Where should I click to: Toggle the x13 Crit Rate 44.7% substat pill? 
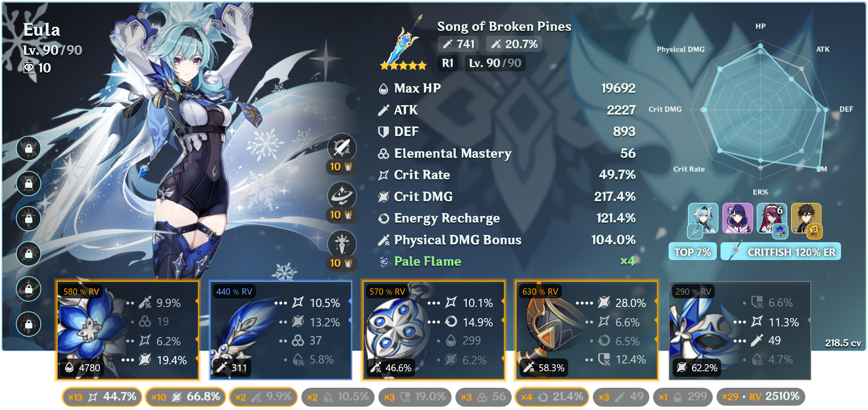(102, 397)
